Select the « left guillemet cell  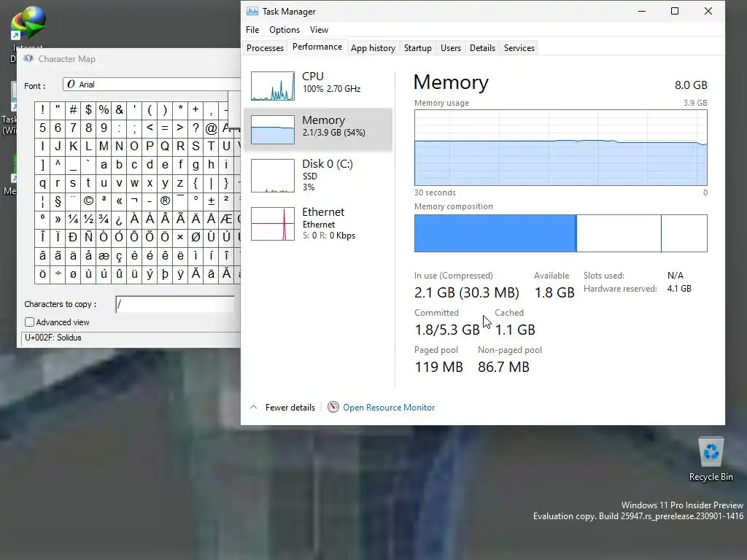tap(119, 201)
